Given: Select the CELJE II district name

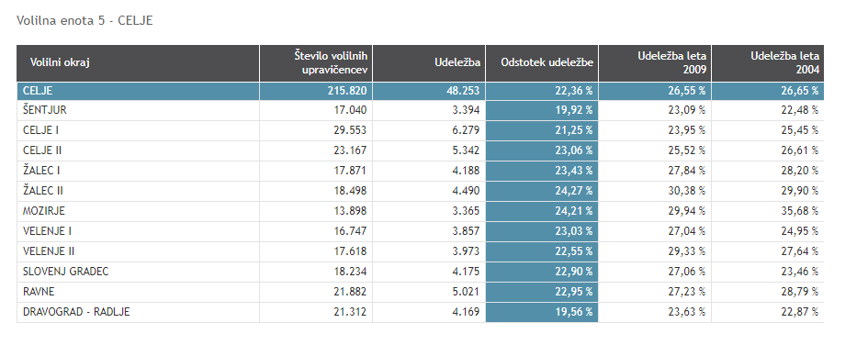Looking at the screenshot, I should 42,150.
